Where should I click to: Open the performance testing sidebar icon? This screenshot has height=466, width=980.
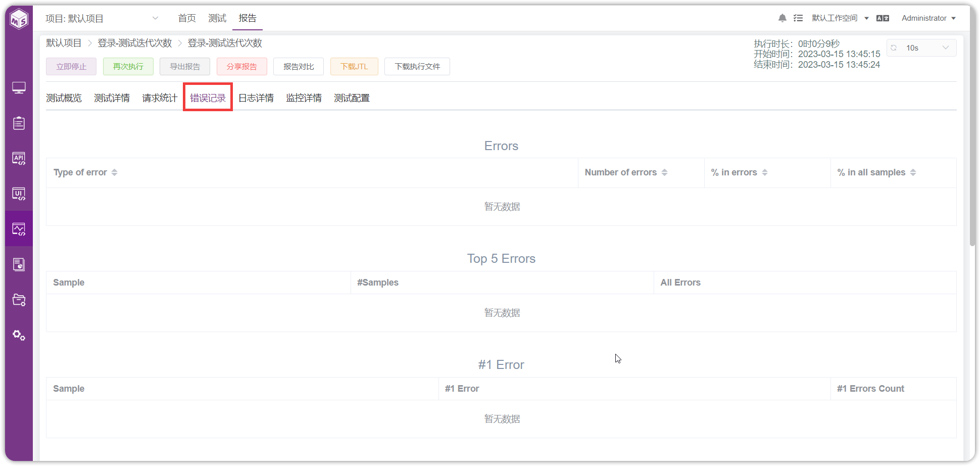(x=19, y=229)
